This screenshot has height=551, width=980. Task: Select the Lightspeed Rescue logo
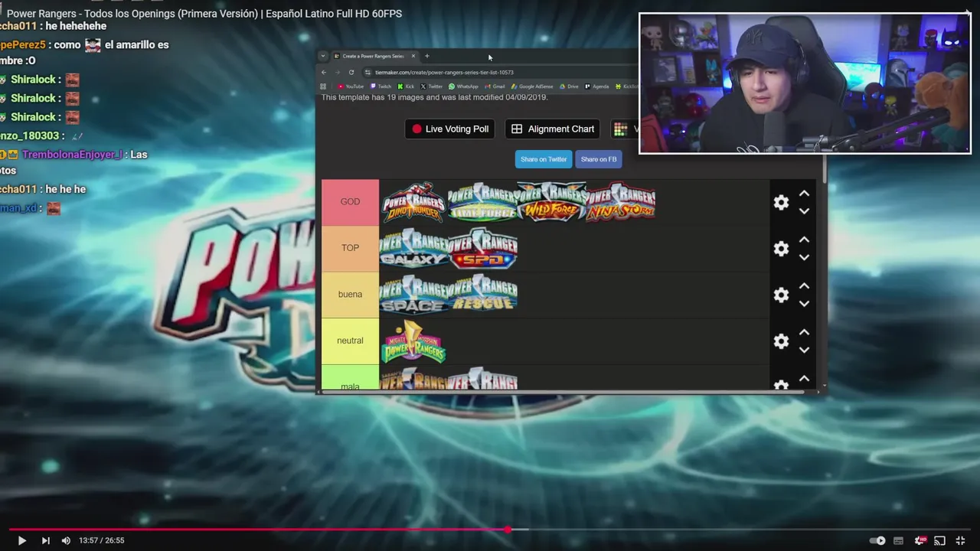pyautogui.click(x=483, y=295)
